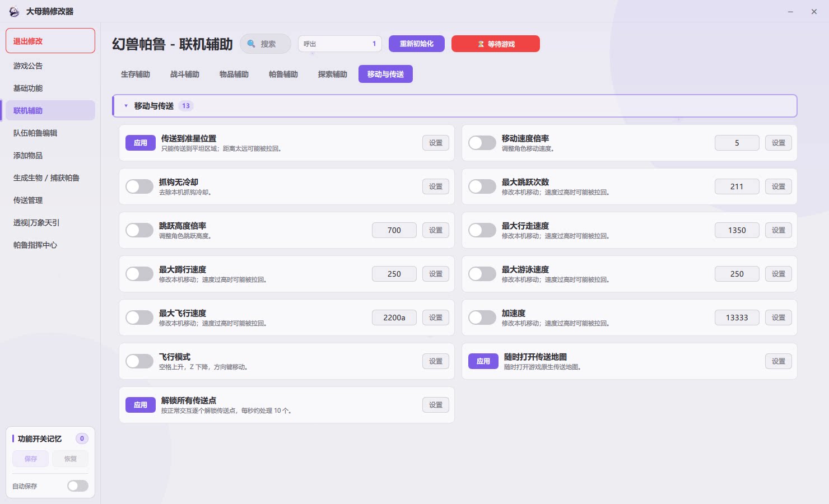The width and height of the screenshot is (829, 504).
Task: Select 探索辅助 tab
Action: [x=333, y=74]
